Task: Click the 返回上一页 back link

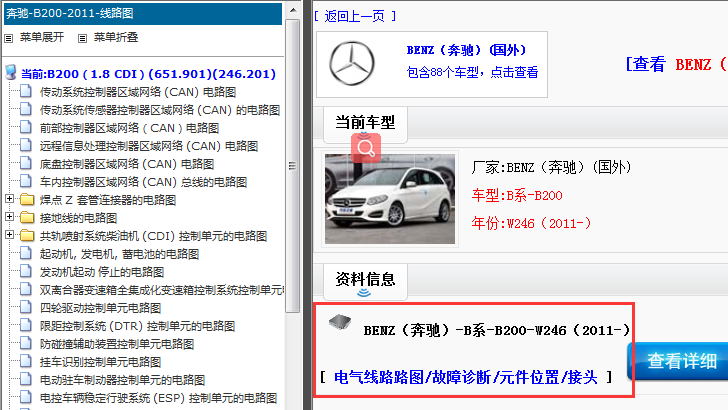Action: (355, 17)
